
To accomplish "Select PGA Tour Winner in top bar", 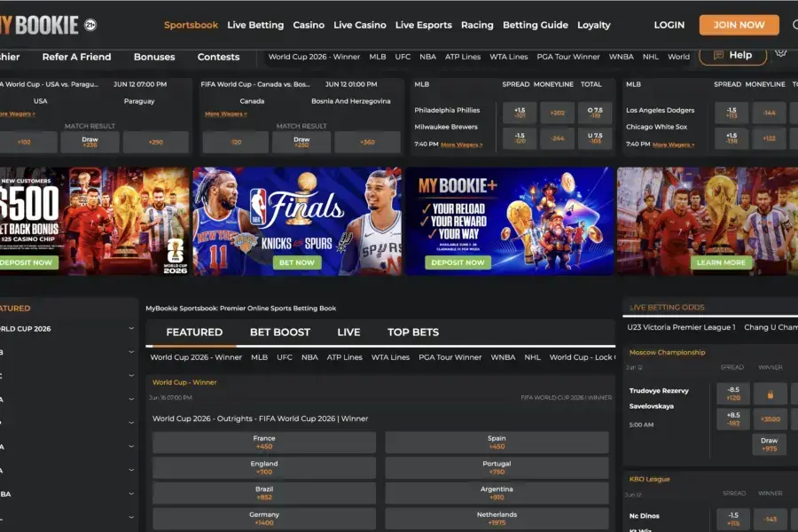I will tap(568, 57).
